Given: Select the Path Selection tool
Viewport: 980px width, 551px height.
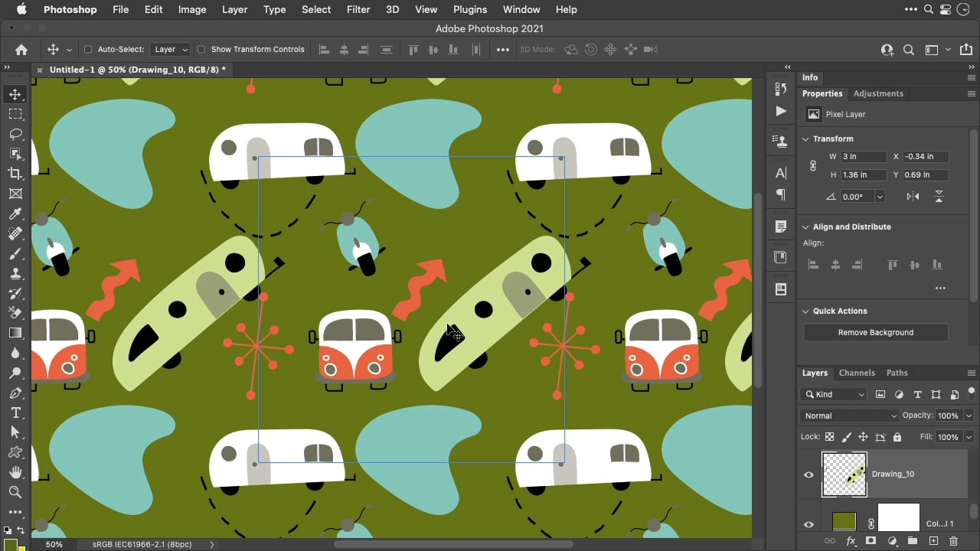Looking at the screenshot, I should (15, 432).
